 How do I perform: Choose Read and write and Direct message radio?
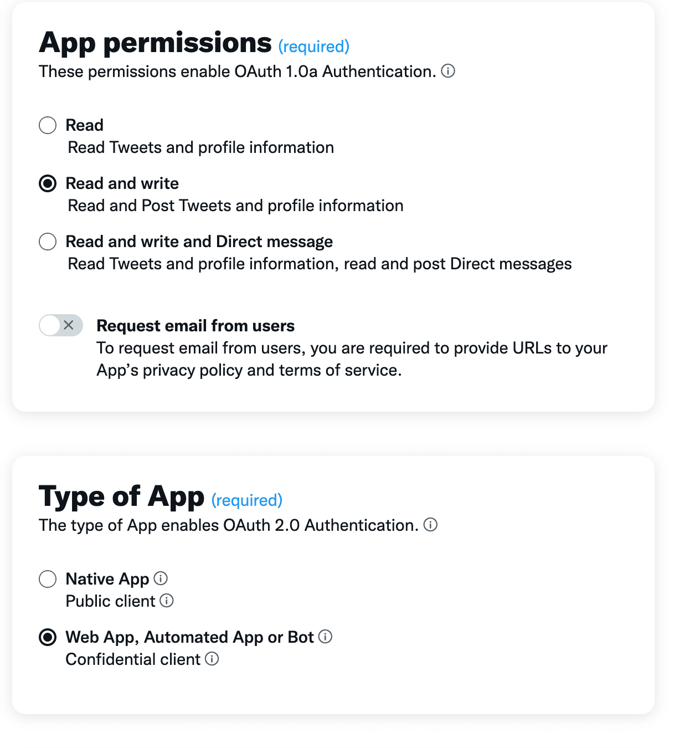[x=48, y=242]
